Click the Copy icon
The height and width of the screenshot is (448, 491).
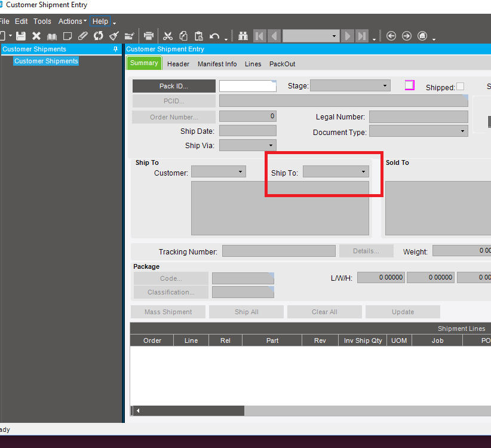(183, 36)
